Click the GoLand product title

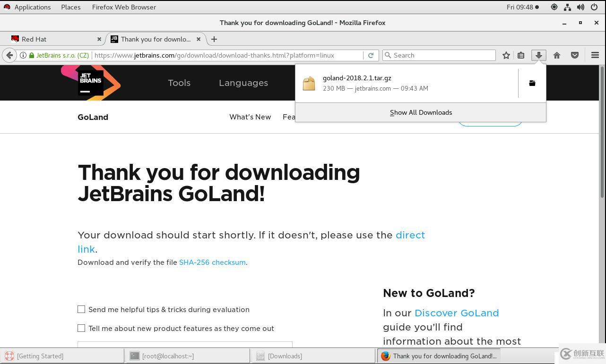tap(93, 117)
